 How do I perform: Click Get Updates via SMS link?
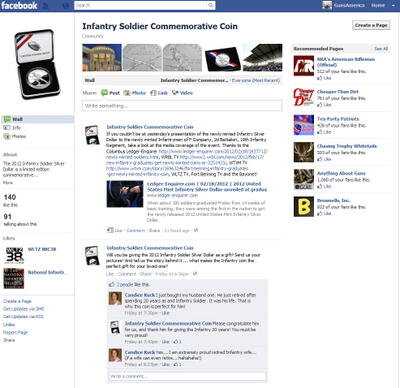(24, 309)
